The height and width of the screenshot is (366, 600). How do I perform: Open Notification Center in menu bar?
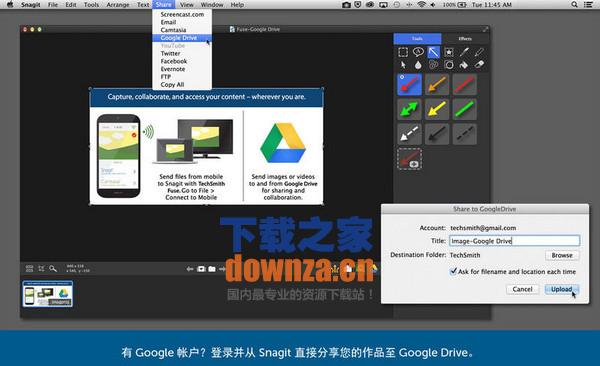(589, 5)
